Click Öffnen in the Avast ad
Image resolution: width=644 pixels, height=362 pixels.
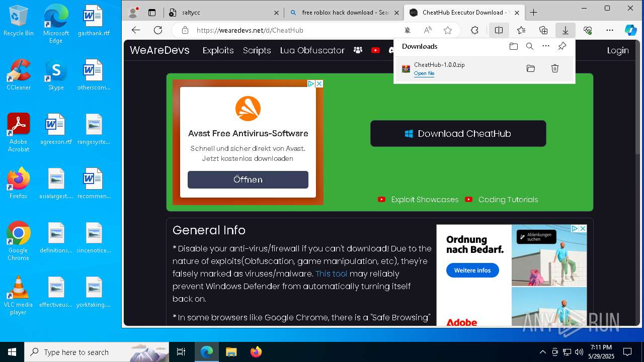[x=248, y=179]
